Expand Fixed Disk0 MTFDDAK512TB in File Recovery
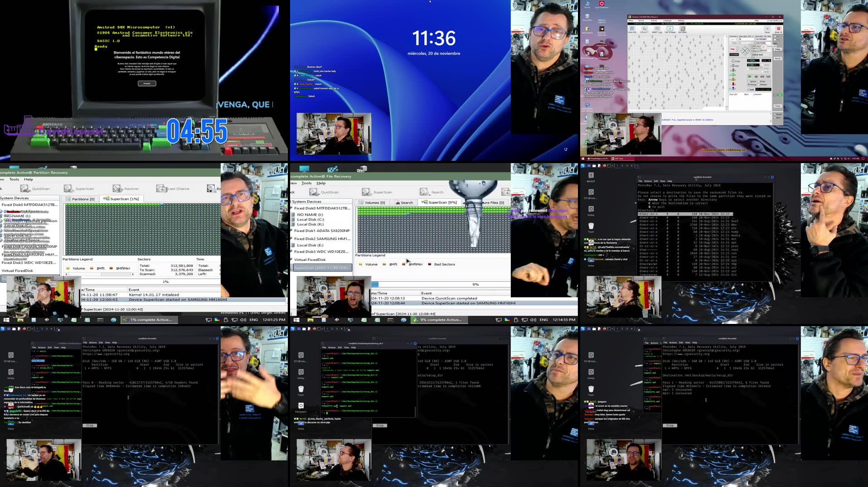Image resolution: width=868 pixels, height=487 pixels. coord(291,208)
